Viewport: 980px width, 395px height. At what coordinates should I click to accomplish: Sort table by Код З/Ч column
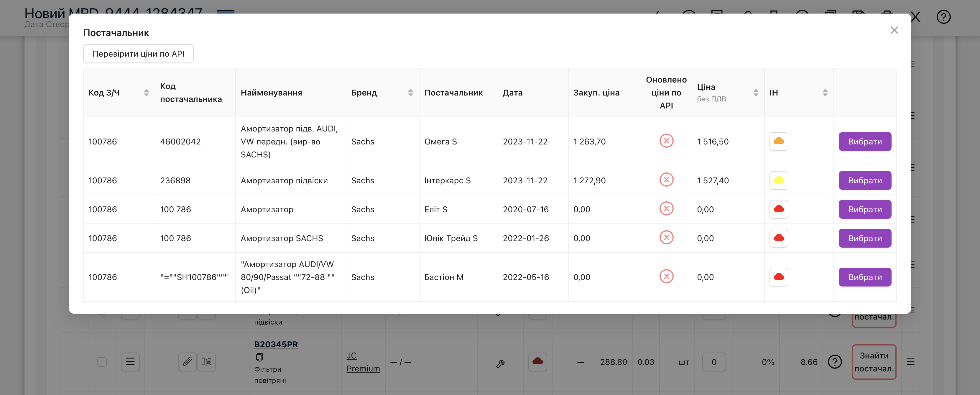tap(147, 93)
